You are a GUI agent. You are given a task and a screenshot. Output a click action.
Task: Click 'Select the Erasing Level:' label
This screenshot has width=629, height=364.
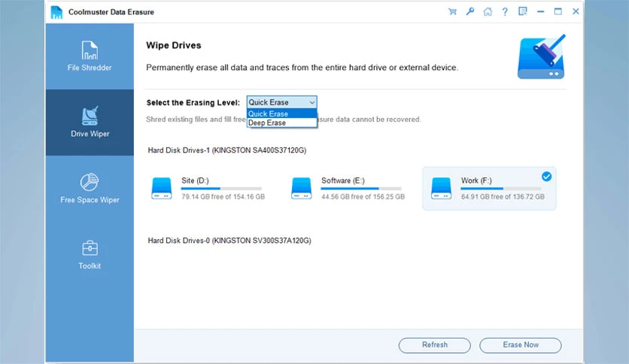pos(193,102)
